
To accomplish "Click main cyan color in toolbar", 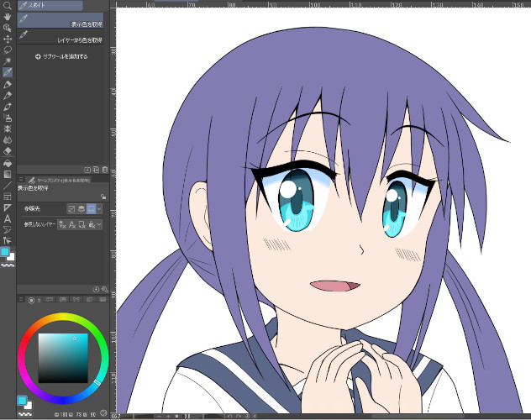I will click(x=5, y=252).
